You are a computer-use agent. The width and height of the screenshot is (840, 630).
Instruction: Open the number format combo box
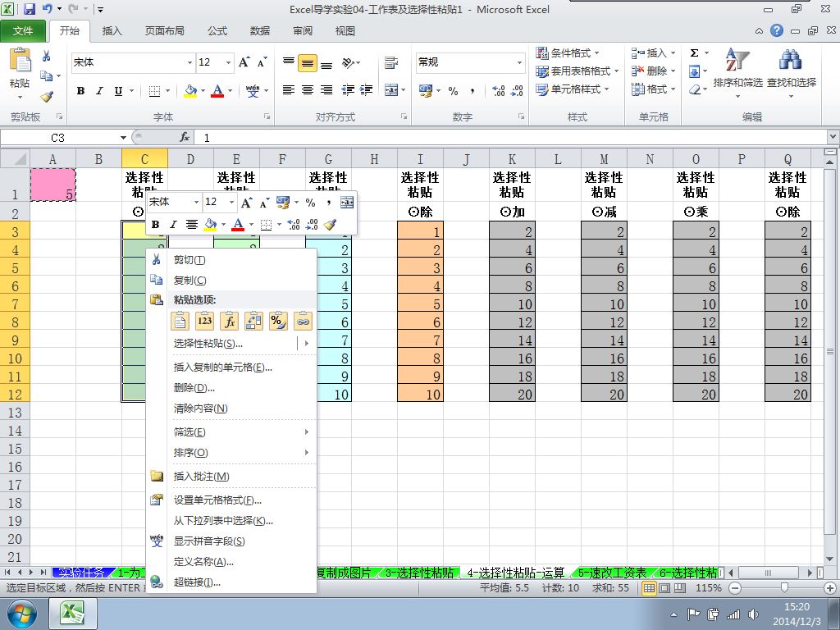[470, 62]
